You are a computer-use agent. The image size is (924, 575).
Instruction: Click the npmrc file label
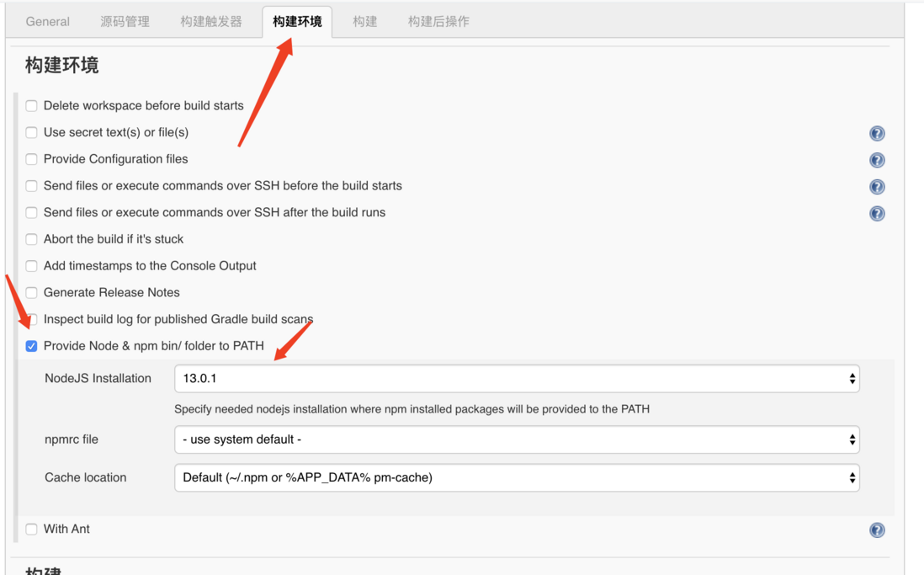tap(72, 440)
